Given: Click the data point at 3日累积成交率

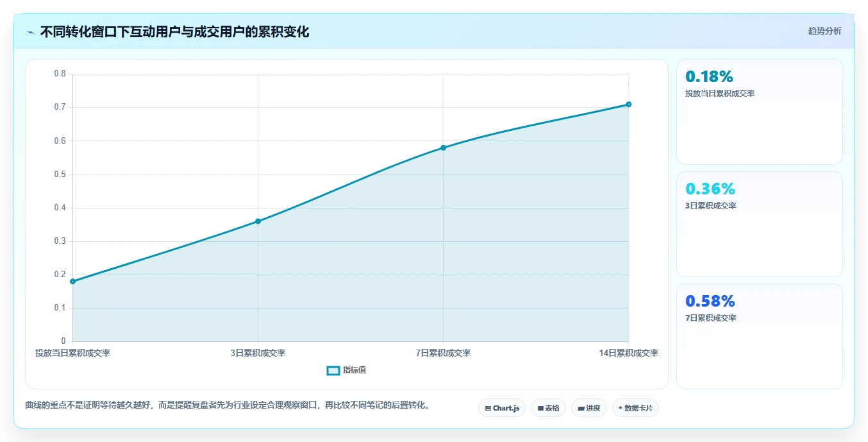Looking at the screenshot, I should pyautogui.click(x=258, y=221).
